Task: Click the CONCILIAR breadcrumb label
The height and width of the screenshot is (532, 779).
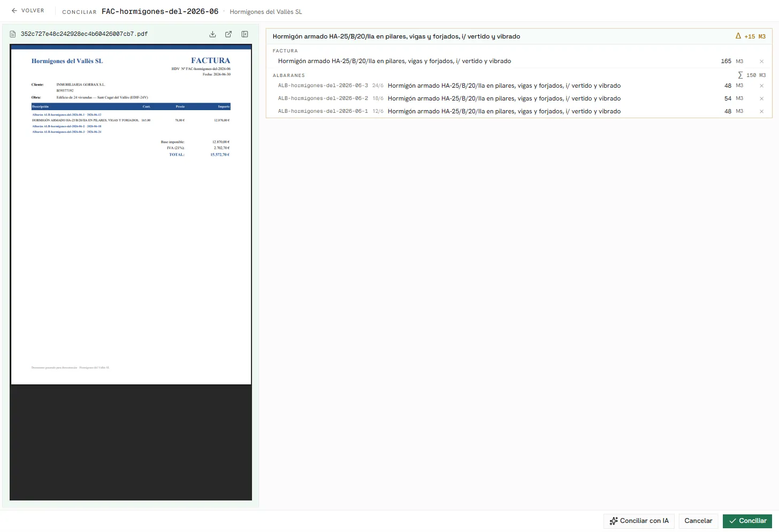Action: [x=79, y=12]
